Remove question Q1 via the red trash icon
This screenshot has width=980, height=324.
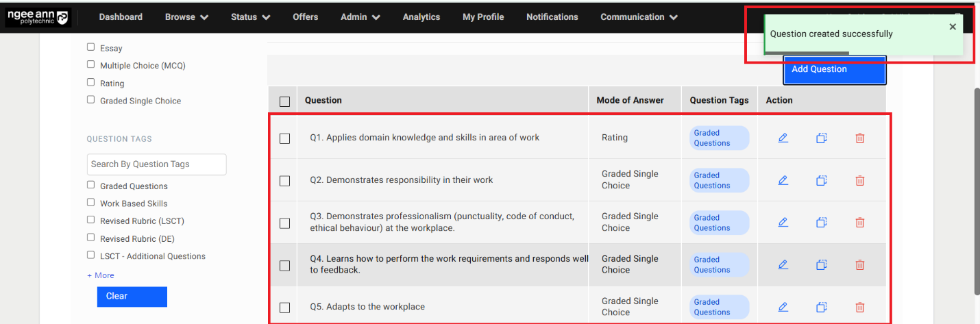pyautogui.click(x=859, y=138)
